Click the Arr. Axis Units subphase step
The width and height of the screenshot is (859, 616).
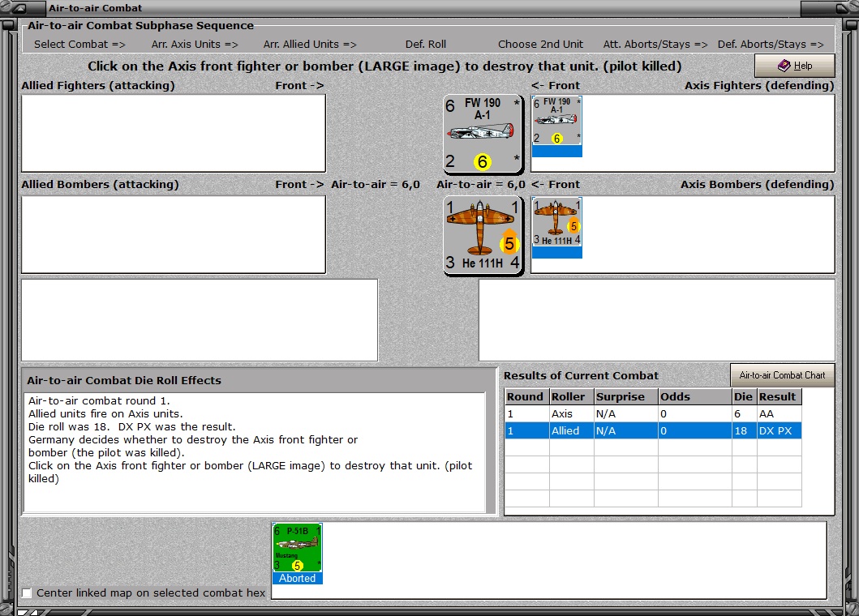[195, 45]
